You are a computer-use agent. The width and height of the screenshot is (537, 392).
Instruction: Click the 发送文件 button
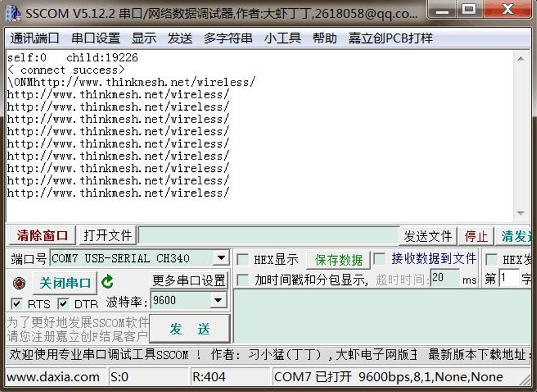coord(427,236)
